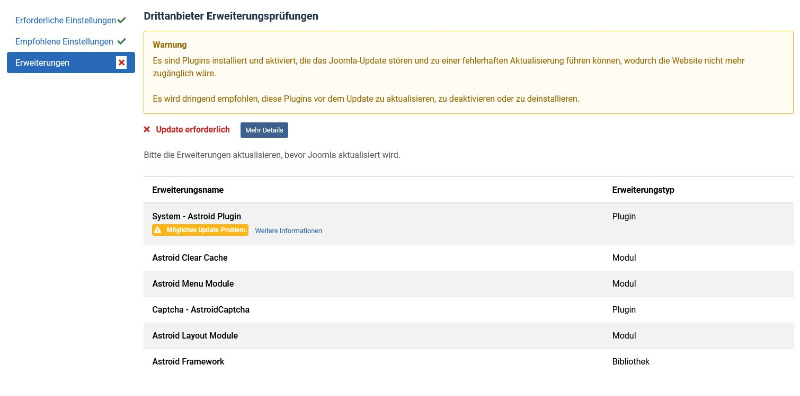The width and height of the screenshot is (800, 396).
Task: Click the Mögliches Update-Problem badge
Action: tap(200, 230)
